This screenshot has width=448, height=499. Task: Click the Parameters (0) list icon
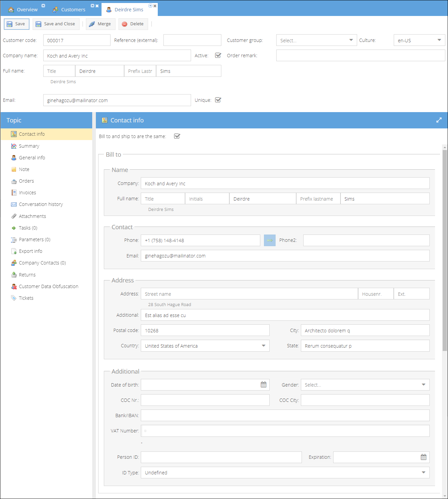(x=14, y=240)
